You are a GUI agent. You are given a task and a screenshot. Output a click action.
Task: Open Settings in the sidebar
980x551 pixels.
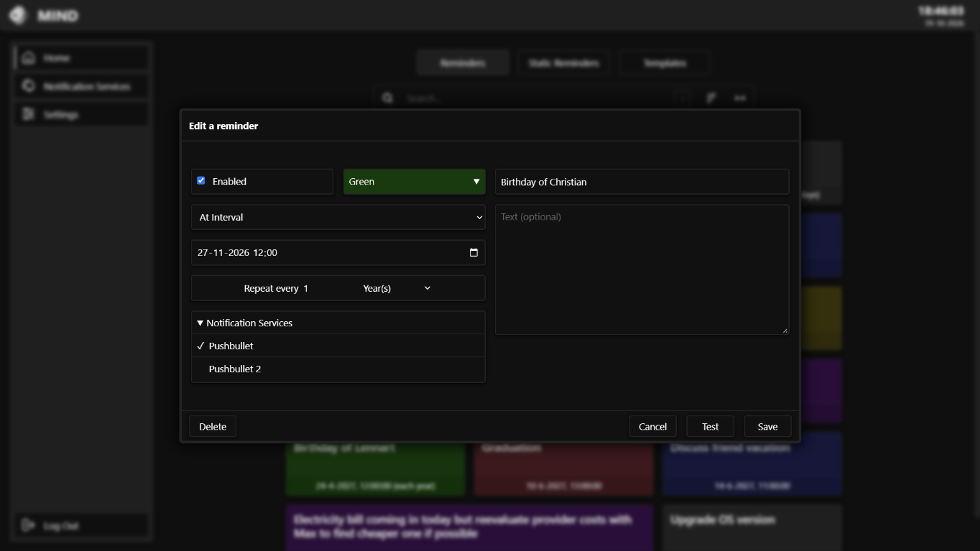(x=82, y=114)
